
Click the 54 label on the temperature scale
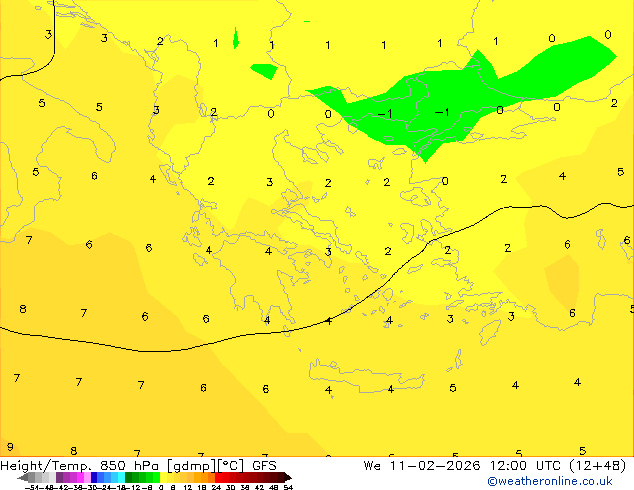288,487
